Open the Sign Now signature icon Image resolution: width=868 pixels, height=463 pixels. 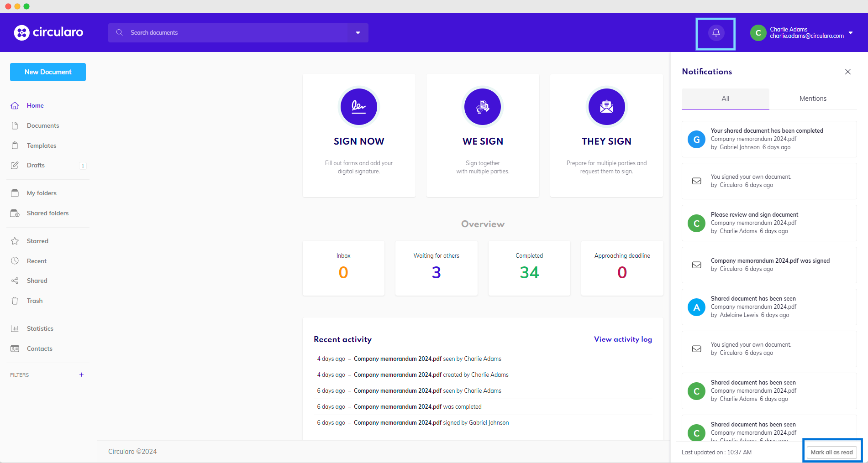(x=359, y=107)
